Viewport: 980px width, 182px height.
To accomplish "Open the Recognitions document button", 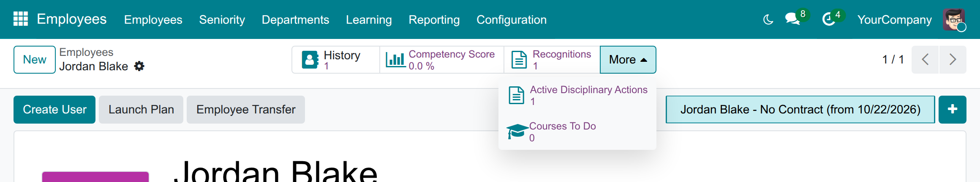I will point(552,60).
